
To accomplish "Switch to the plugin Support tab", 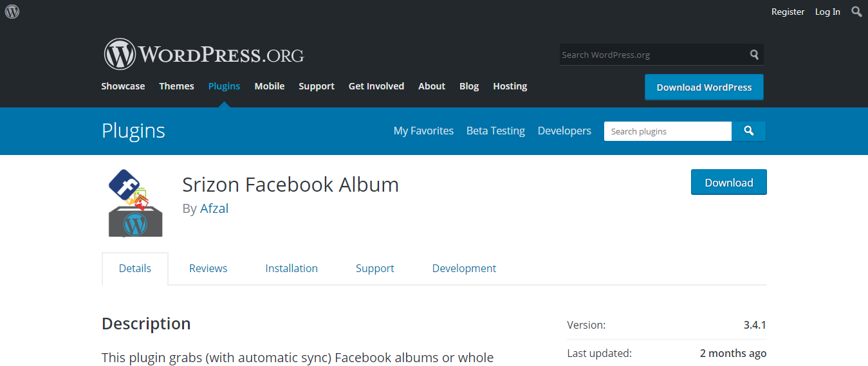I will point(375,268).
